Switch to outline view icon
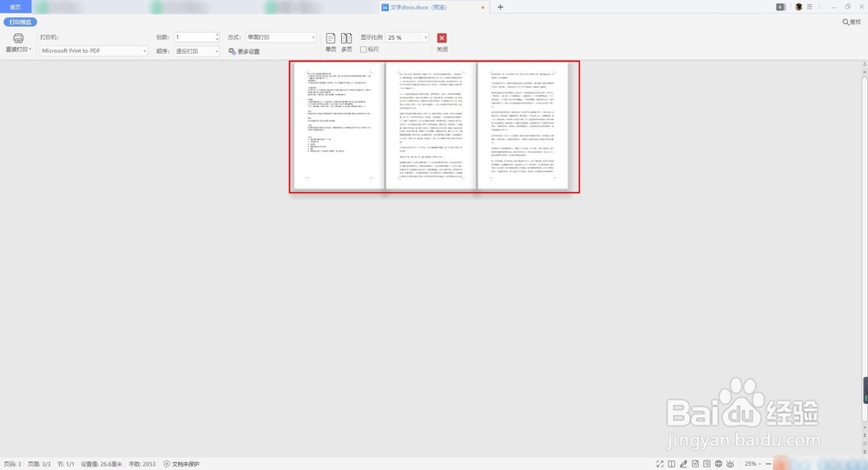Screen dimensions: 868x470 click(707, 464)
